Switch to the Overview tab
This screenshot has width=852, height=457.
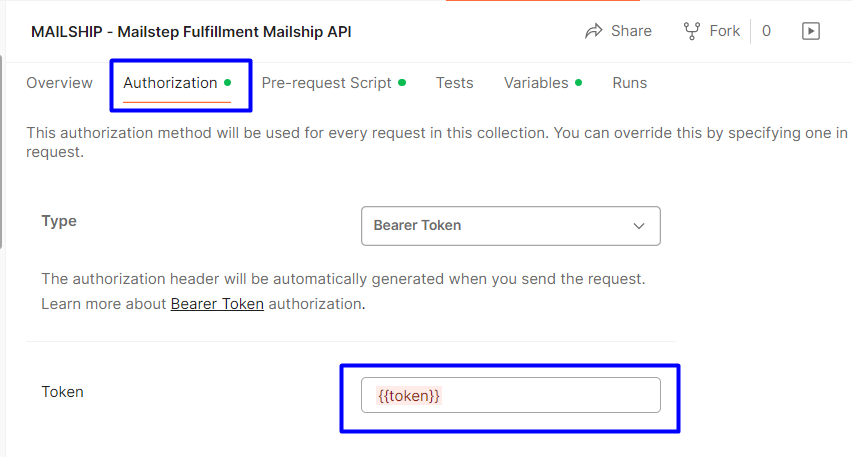pos(59,83)
